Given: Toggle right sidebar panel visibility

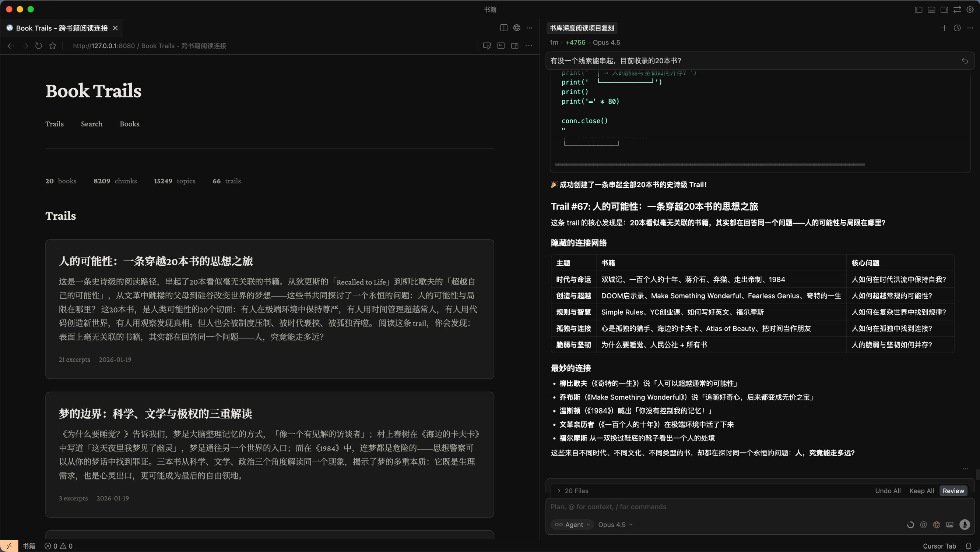Looking at the screenshot, I should [x=944, y=10].
